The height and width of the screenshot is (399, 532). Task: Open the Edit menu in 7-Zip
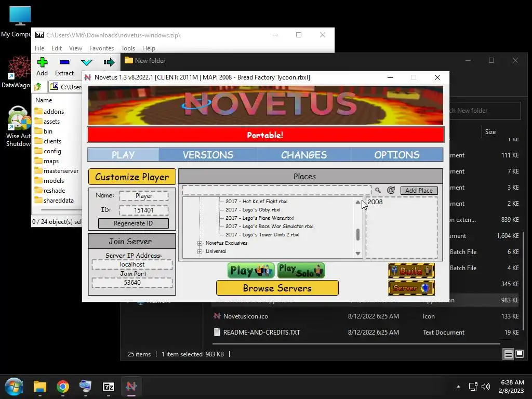pyautogui.click(x=56, y=48)
